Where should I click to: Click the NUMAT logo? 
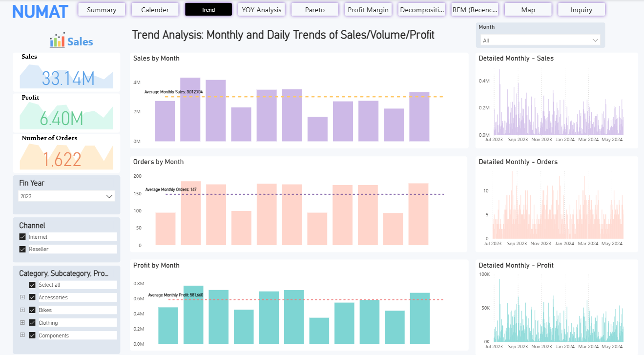click(x=40, y=12)
